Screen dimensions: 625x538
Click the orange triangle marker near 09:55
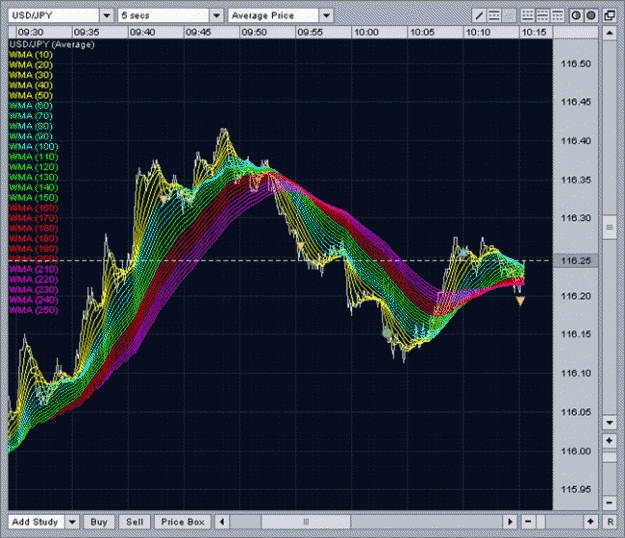coord(301,246)
